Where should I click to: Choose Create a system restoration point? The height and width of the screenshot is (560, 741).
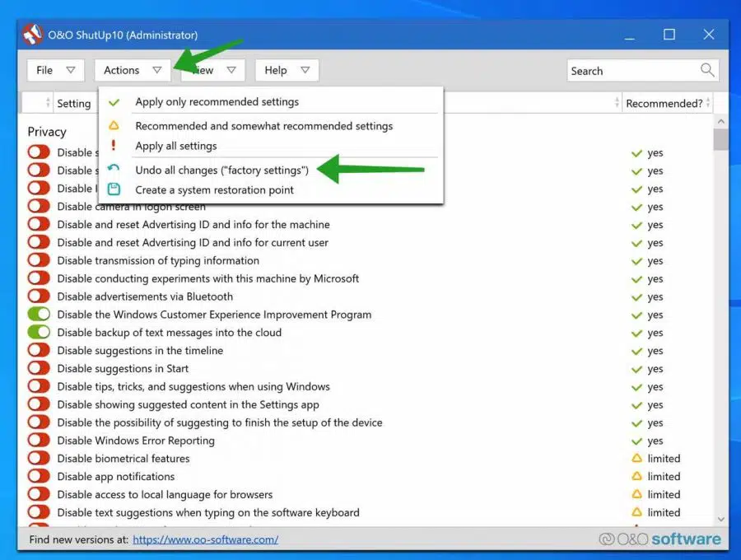270,189
